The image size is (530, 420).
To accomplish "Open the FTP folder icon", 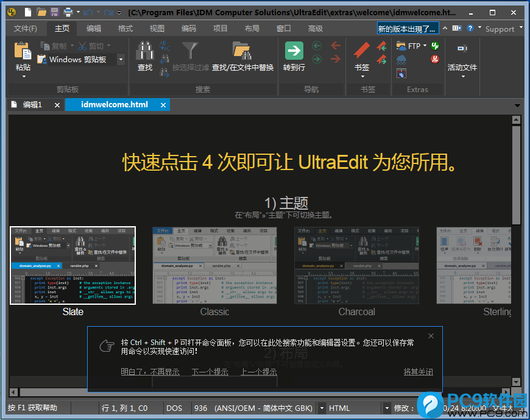I will click(x=401, y=46).
